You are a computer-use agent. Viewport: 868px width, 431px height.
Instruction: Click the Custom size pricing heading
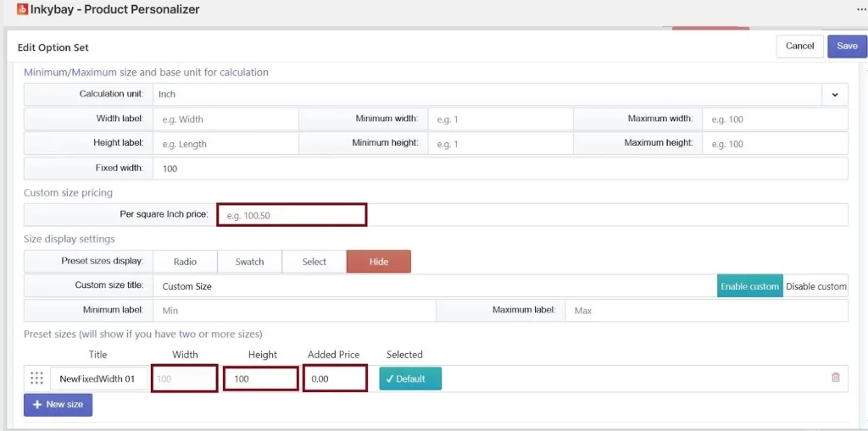pyautogui.click(x=68, y=193)
